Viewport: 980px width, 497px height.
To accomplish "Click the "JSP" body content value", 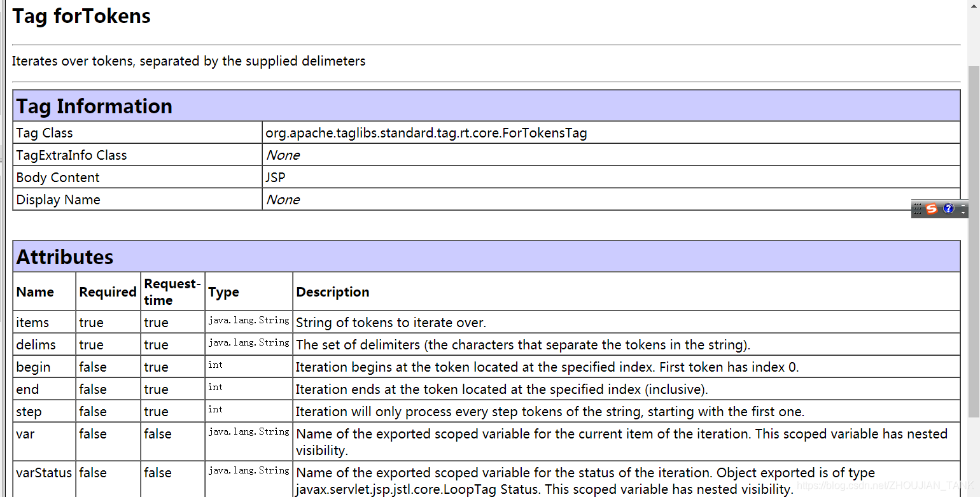I will (x=276, y=178).
